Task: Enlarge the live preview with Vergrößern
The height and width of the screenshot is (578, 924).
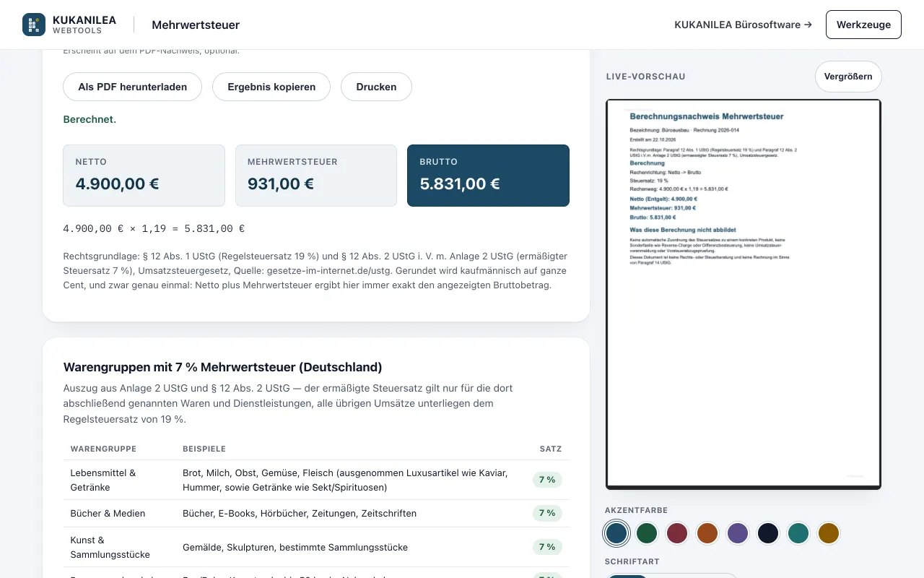Action: click(x=848, y=77)
